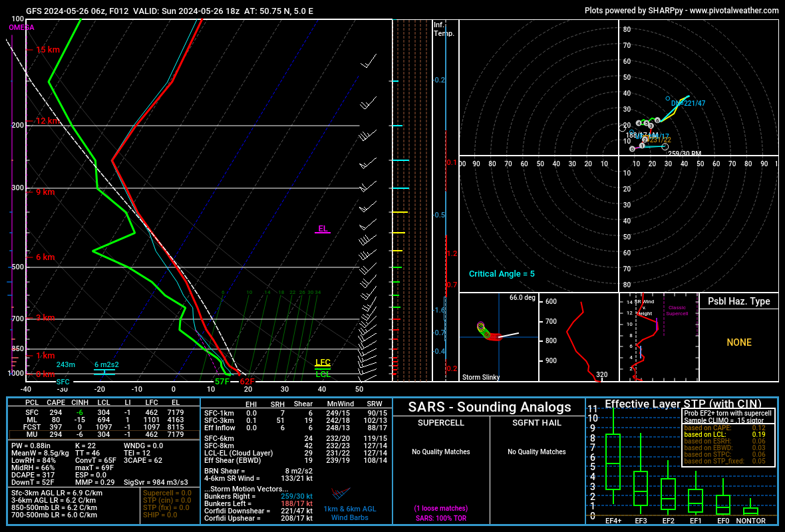Click the Psbl Haz. Type header
Image resolution: width=785 pixels, height=532 pixels.
(x=739, y=301)
